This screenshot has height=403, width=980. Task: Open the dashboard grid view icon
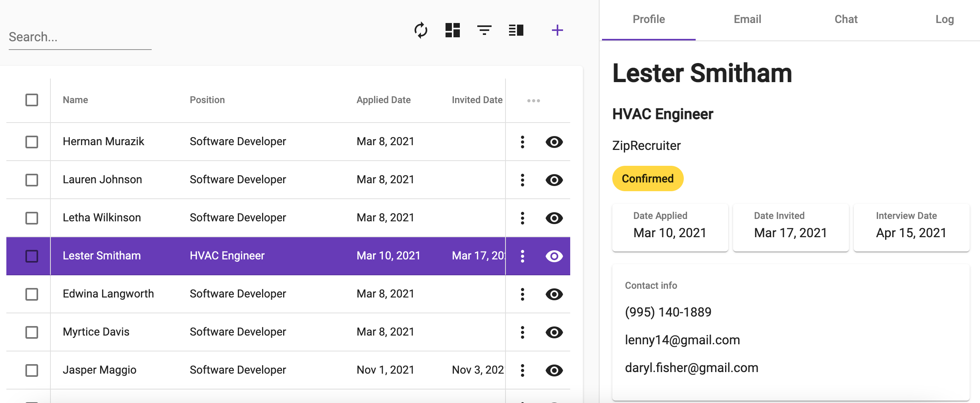click(x=452, y=30)
